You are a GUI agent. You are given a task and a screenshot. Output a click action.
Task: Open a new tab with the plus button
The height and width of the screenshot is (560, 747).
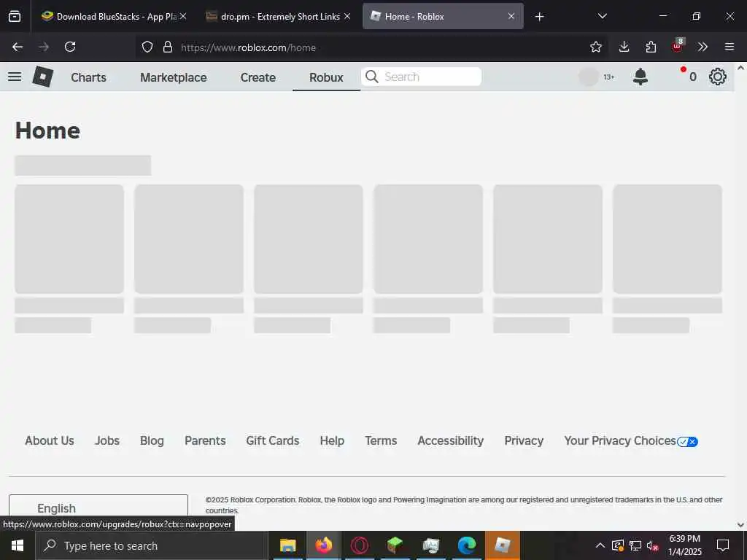coord(539,17)
